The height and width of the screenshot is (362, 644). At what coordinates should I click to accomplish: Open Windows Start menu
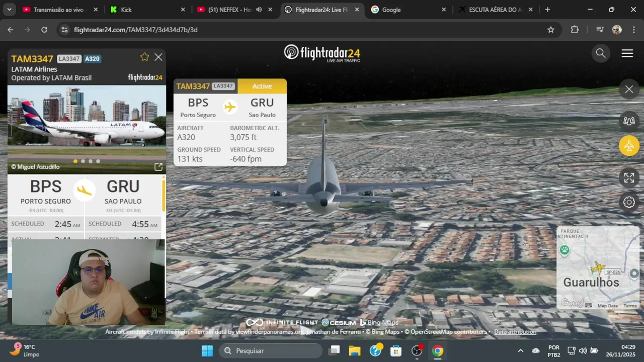tap(207, 350)
